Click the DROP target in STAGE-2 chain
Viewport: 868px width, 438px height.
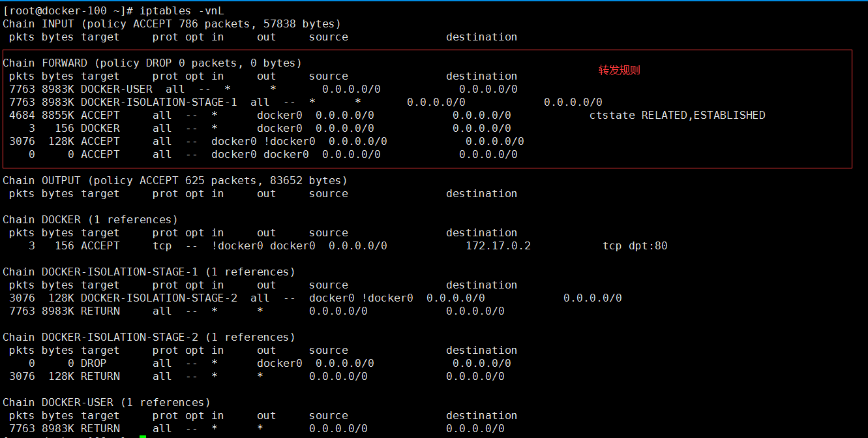94,364
